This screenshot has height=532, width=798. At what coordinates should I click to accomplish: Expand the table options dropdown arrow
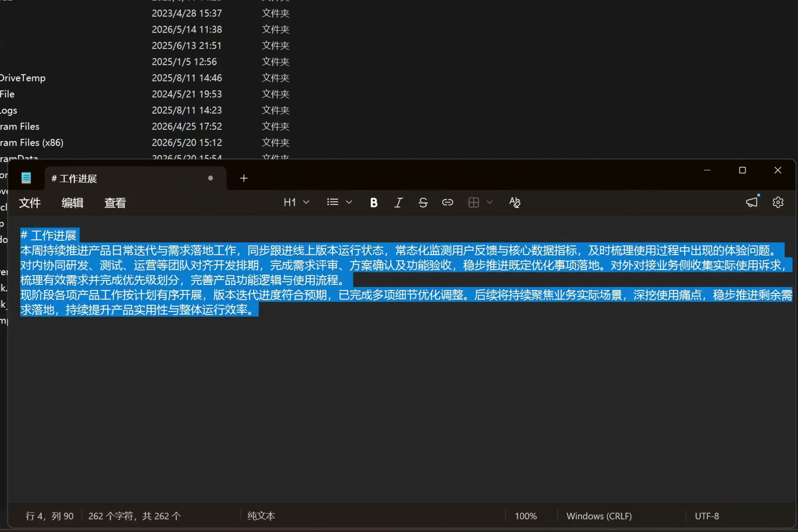pos(489,202)
